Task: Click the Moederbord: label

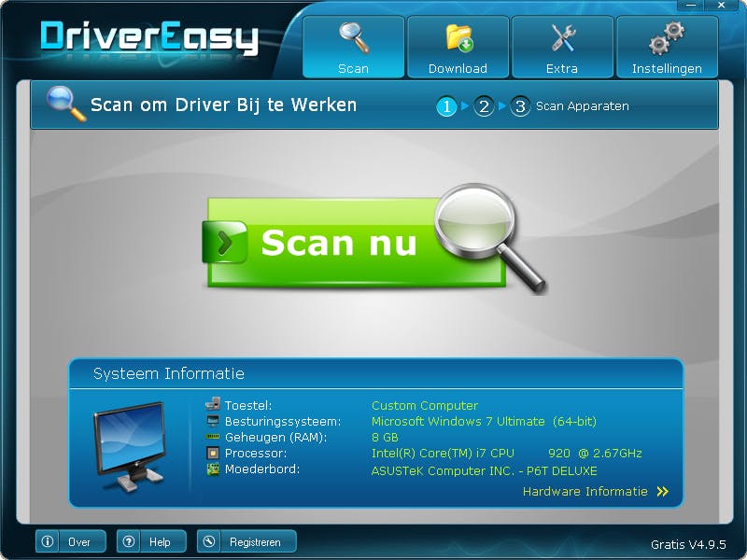Action: [x=262, y=469]
